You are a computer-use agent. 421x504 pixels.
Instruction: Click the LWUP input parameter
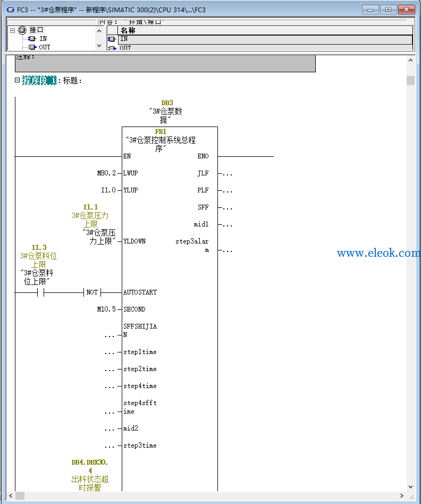130,173
